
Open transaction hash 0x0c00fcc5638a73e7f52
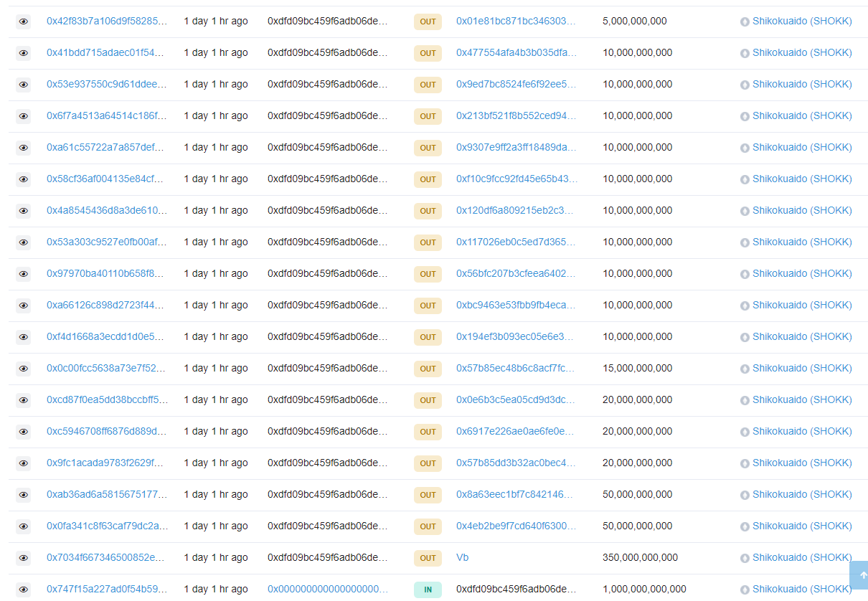[107, 369]
